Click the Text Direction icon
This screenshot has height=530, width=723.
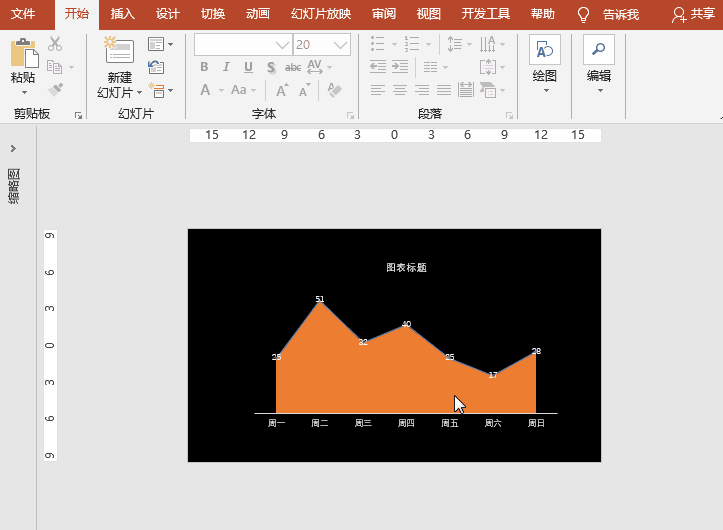[487, 44]
